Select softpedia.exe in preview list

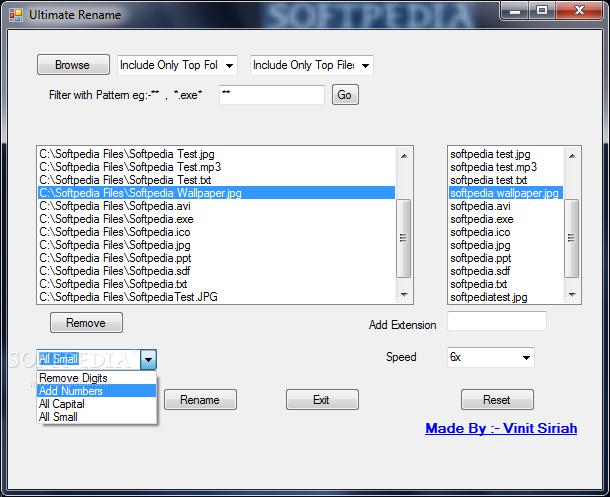click(506, 219)
